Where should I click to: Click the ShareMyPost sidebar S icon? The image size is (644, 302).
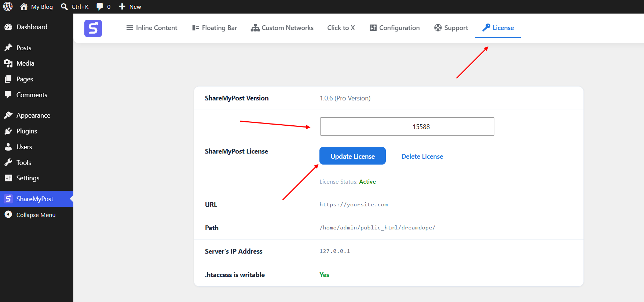tap(8, 199)
